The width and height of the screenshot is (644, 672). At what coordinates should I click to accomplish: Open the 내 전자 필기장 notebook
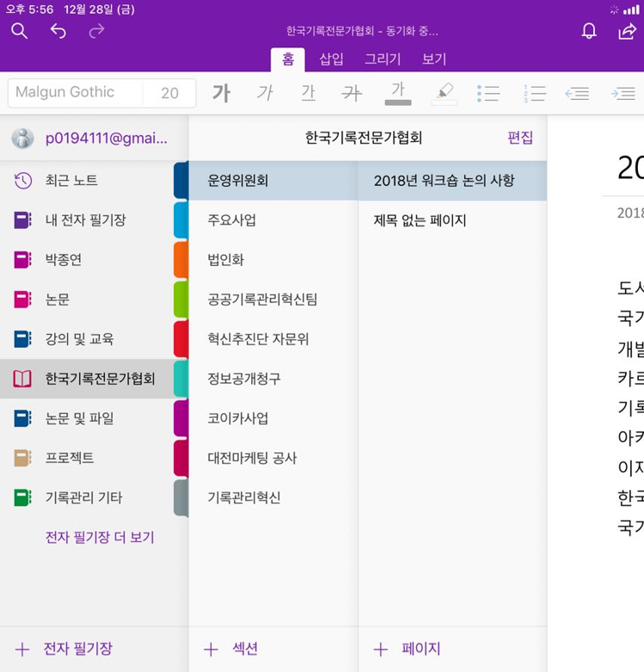(87, 220)
